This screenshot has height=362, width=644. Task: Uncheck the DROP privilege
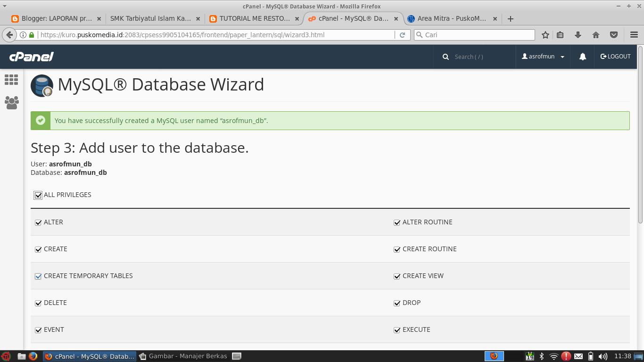click(x=397, y=303)
